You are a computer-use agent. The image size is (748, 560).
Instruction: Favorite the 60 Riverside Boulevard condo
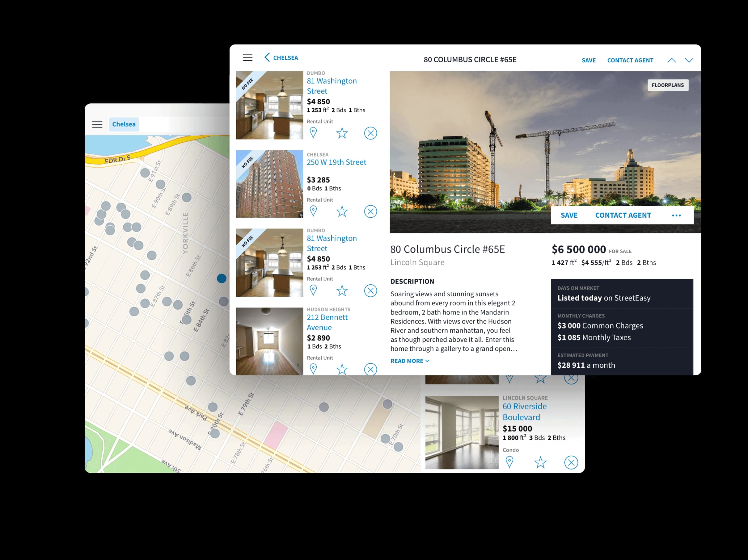(x=540, y=462)
